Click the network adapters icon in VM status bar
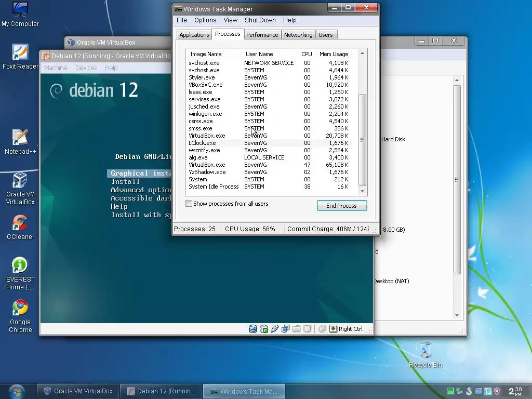Image resolution: width=532 pixels, height=399 pixels. point(285,329)
